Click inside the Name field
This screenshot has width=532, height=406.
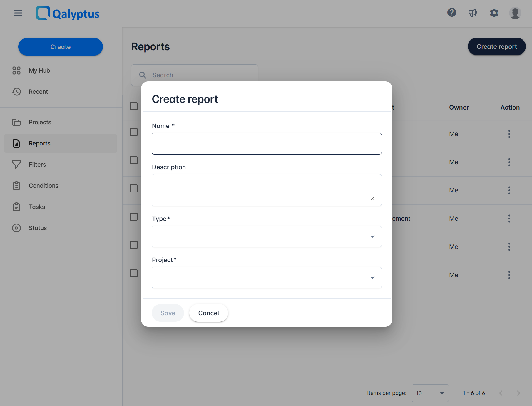pos(266,144)
